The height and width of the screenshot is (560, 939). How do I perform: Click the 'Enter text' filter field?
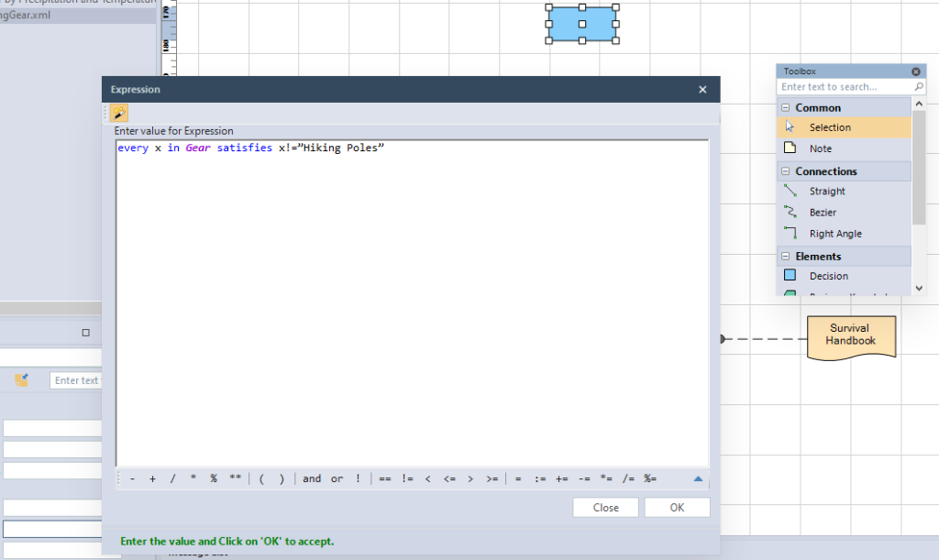pyautogui.click(x=76, y=380)
